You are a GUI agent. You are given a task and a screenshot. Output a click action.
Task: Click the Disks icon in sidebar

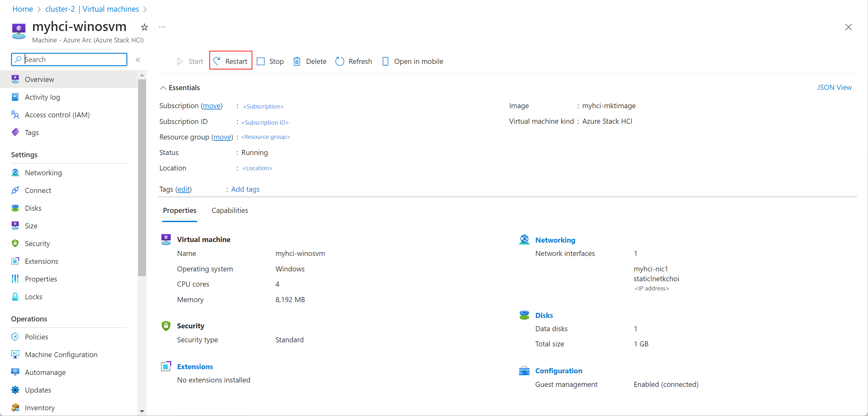[15, 208]
